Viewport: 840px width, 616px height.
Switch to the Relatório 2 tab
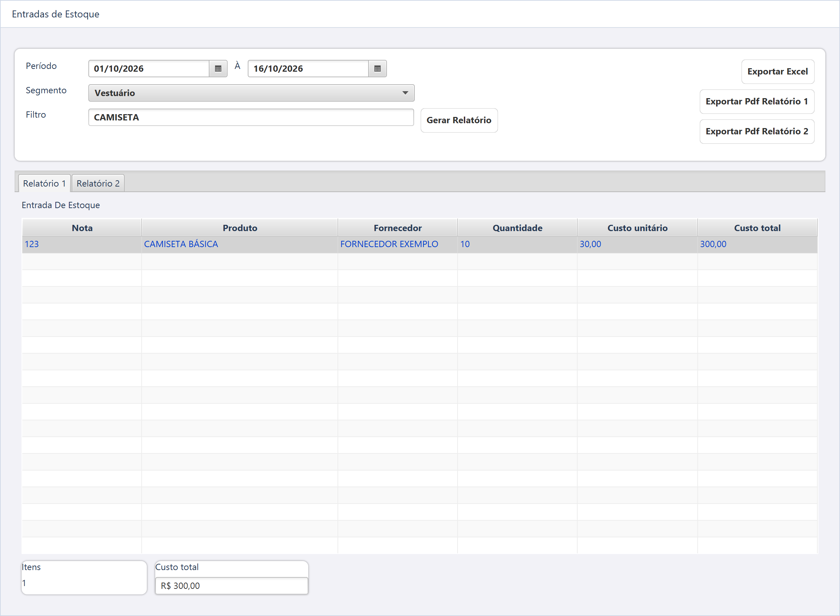pos(98,183)
